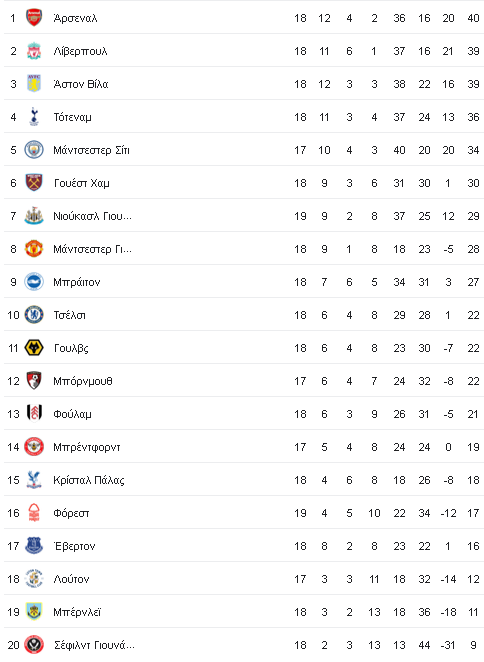Open the Tottenham cockerel logo

pyautogui.click(x=34, y=117)
